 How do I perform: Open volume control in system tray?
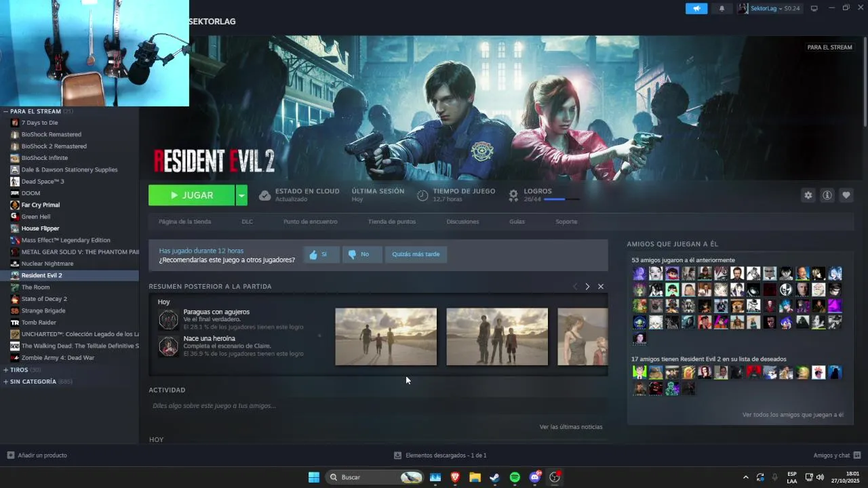point(820,477)
